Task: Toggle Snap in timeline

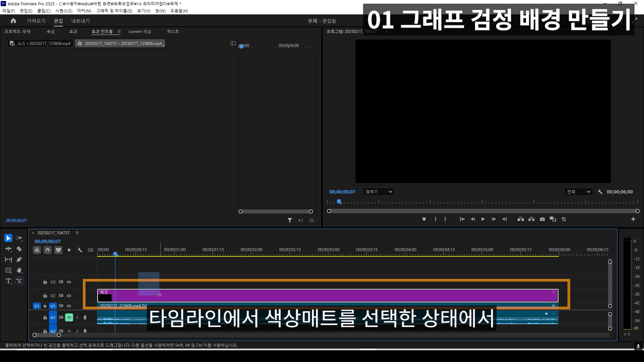Action: click(x=48, y=250)
